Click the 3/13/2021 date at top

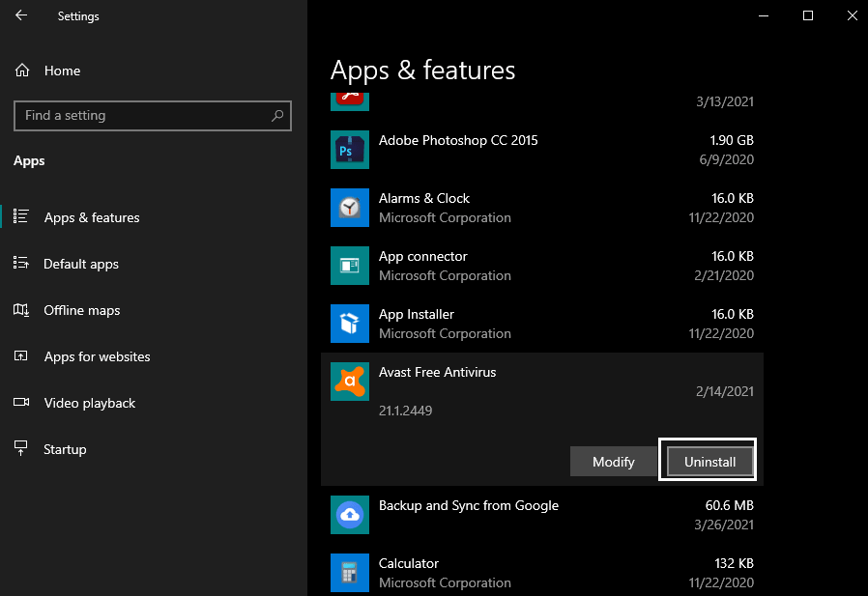coord(725,101)
